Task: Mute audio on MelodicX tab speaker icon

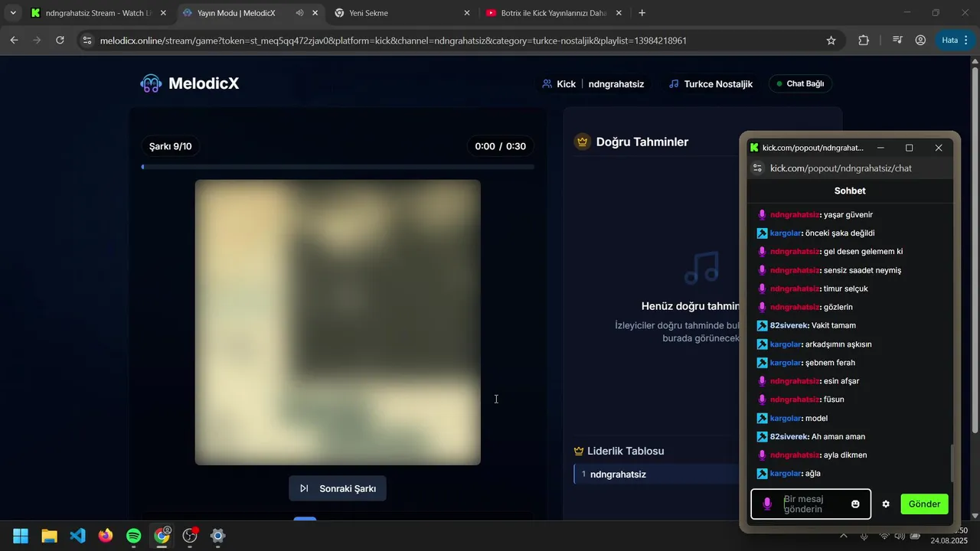Action: tap(299, 13)
